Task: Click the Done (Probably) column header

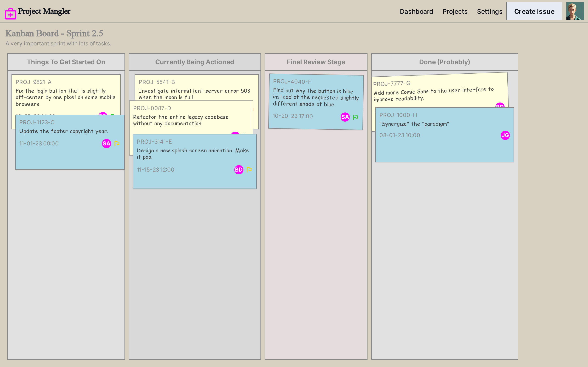Action: (444, 62)
